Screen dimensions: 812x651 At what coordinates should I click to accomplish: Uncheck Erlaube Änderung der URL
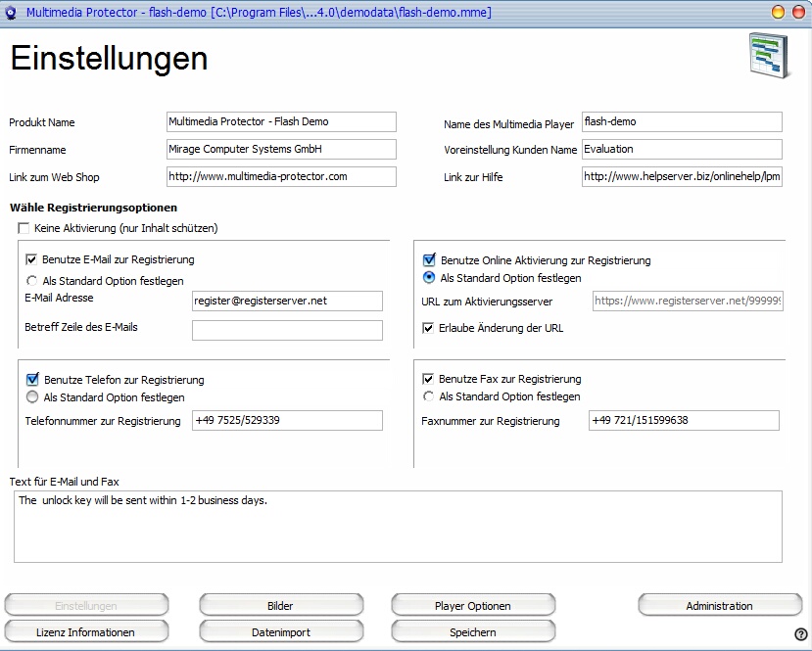point(428,328)
